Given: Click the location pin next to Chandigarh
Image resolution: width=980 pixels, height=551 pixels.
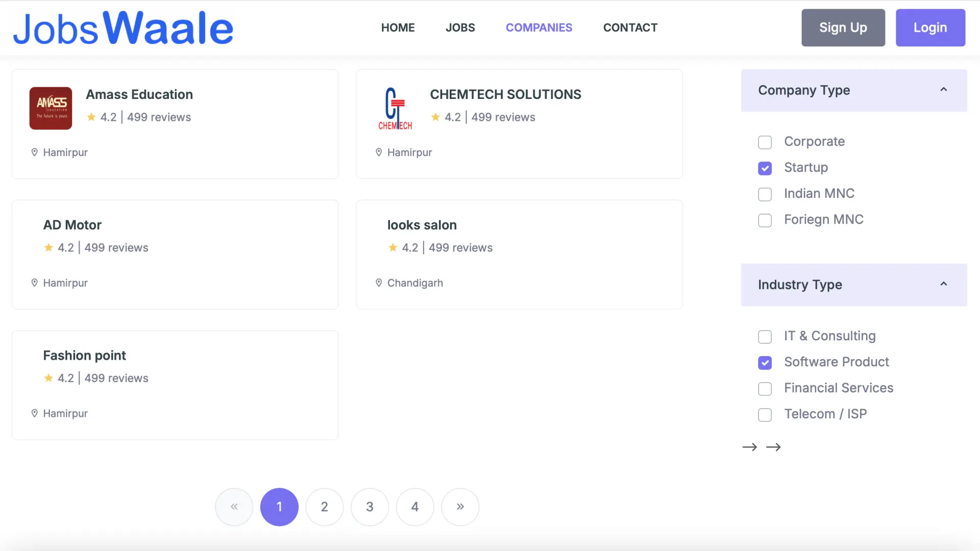Looking at the screenshot, I should 378,283.
